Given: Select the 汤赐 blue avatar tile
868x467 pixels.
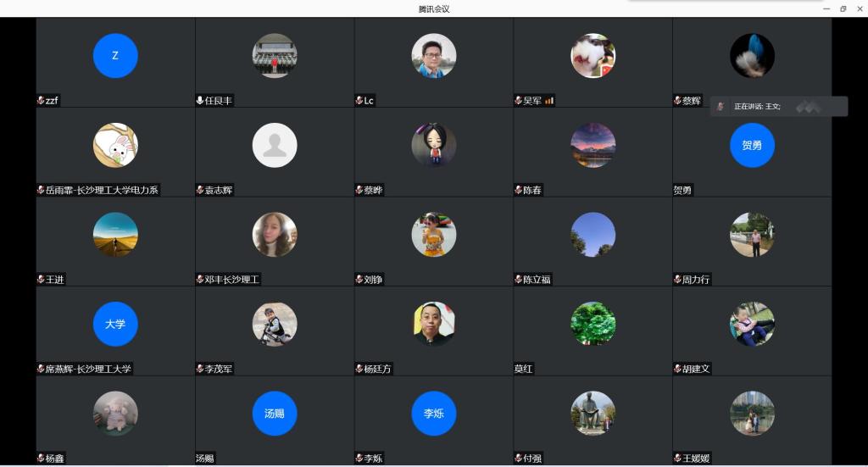Looking at the screenshot, I should coord(275,414).
